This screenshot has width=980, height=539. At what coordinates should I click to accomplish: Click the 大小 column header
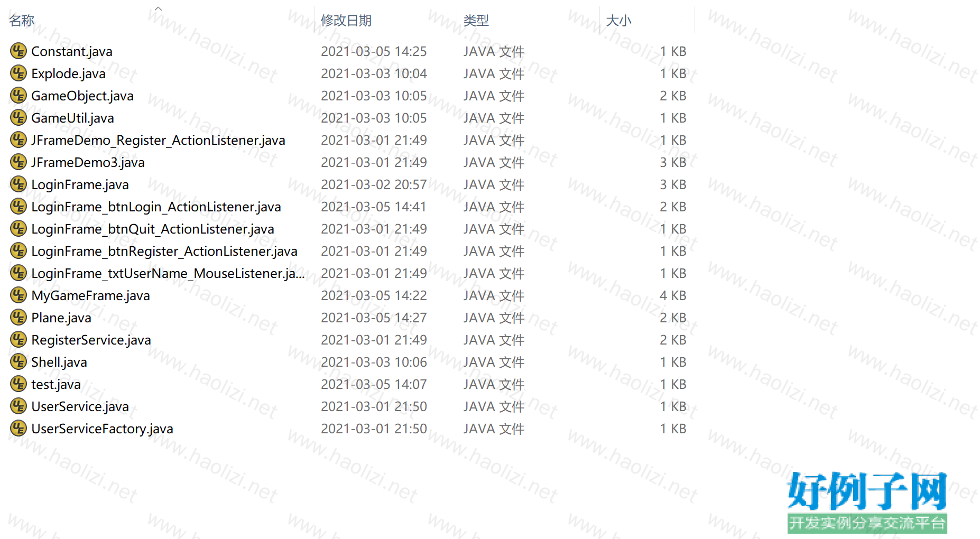618,21
